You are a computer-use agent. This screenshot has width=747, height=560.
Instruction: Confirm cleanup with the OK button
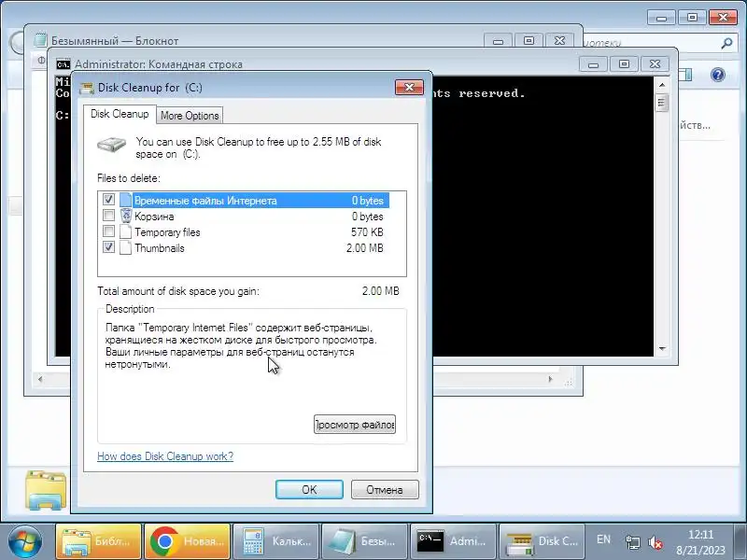(309, 489)
